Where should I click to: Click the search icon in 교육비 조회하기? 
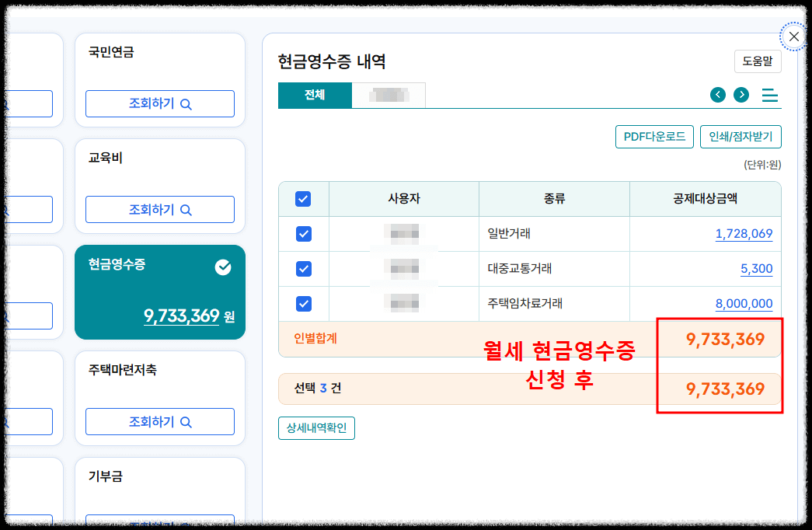tap(186, 209)
